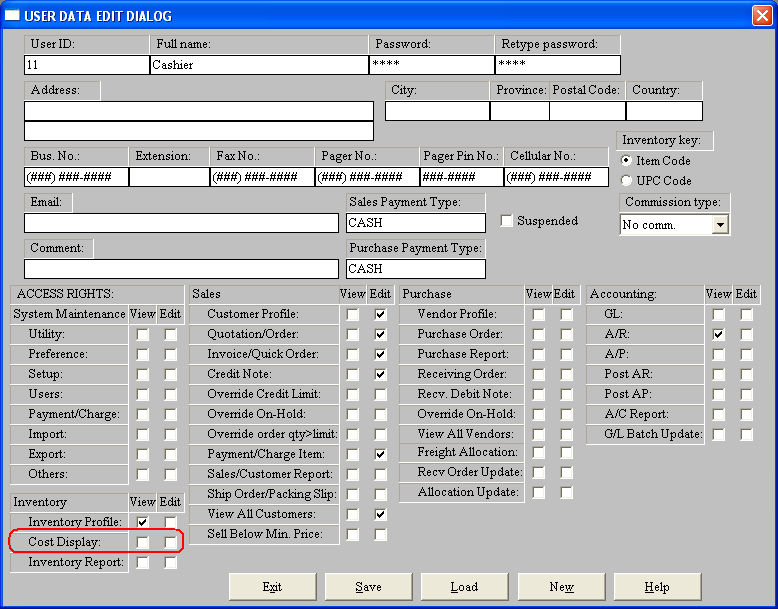Uncheck Inventory Profile View checkbox
This screenshot has height=609, width=778.
coord(142,522)
